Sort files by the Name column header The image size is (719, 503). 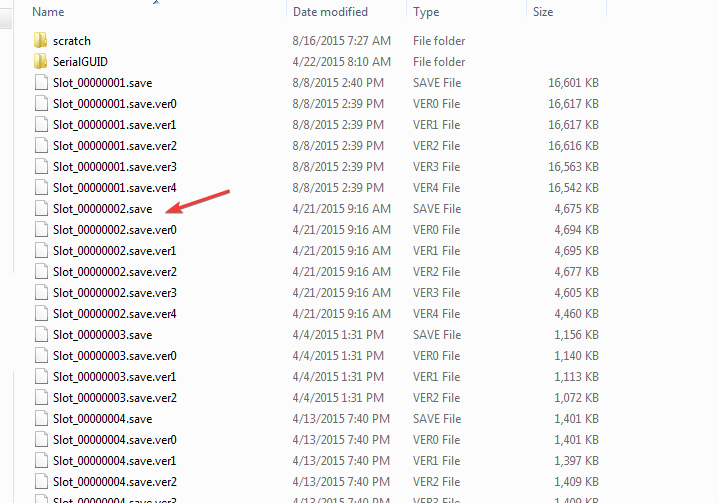pyautogui.click(x=48, y=12)
